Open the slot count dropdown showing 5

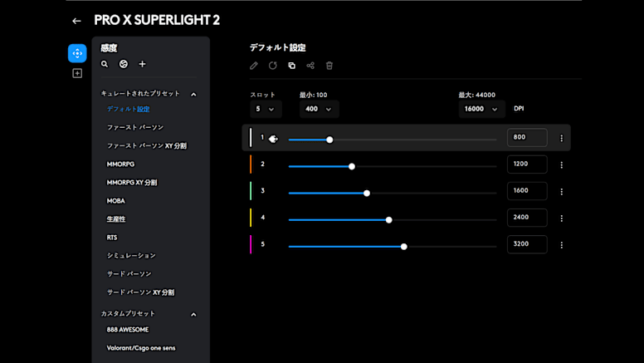point(266,109)
